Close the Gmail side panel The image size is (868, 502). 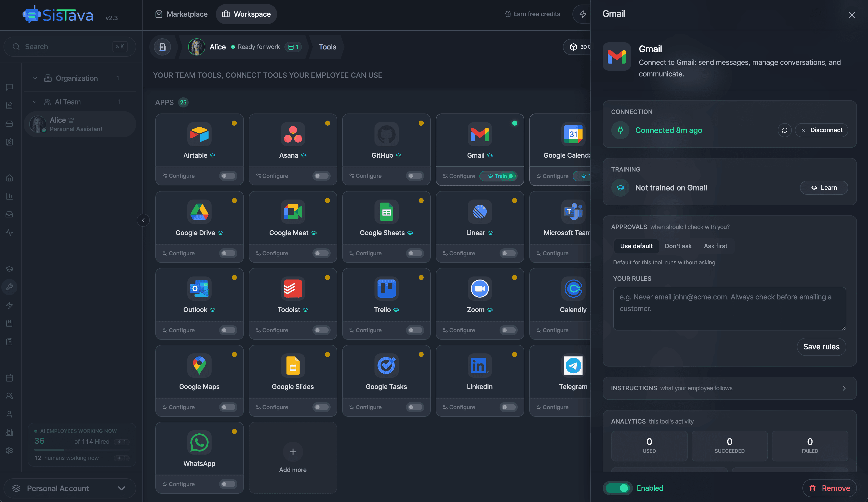[x=851, y=15]
